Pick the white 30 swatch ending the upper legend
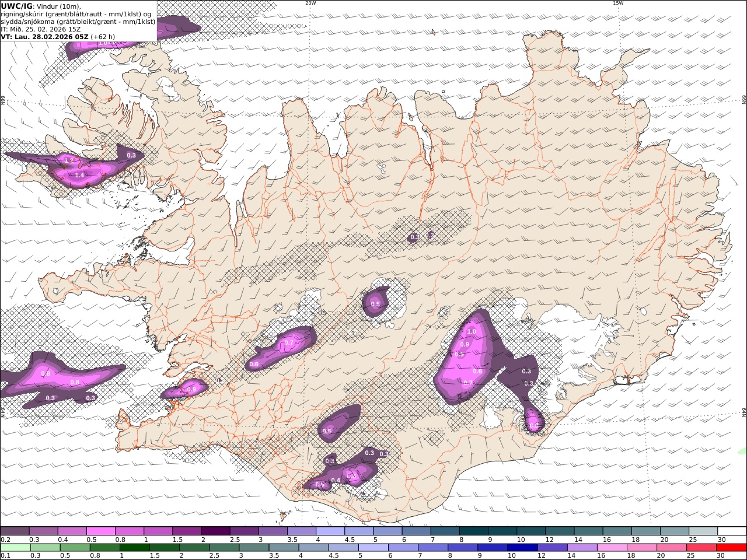The height and width of the screenshot is (560, 747). [x=732, y=531]
